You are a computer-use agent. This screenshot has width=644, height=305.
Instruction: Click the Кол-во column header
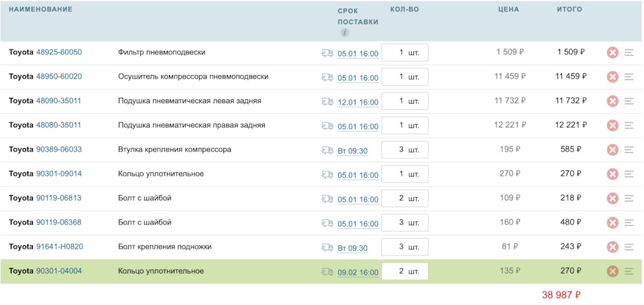405,9
